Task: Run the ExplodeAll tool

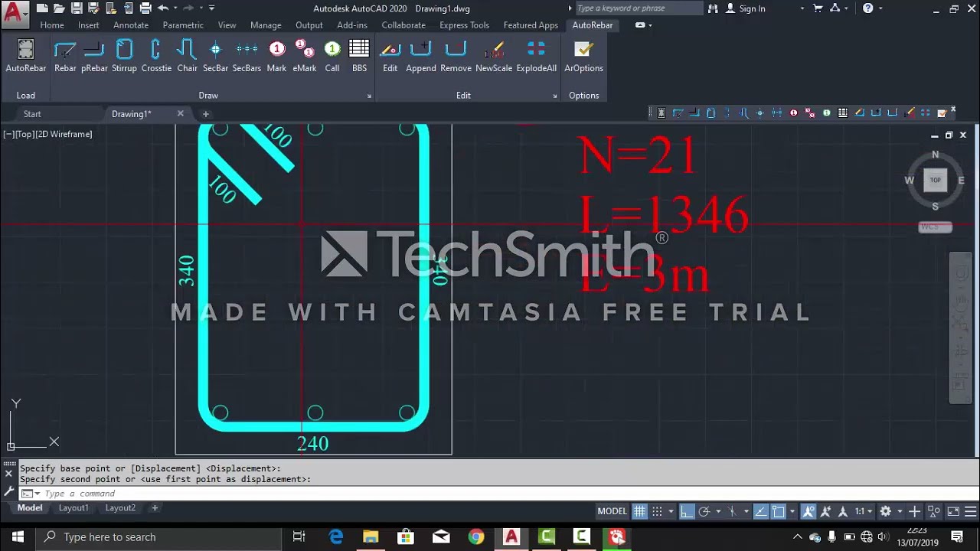Action: pyautogui.click(x=536, y=57)
